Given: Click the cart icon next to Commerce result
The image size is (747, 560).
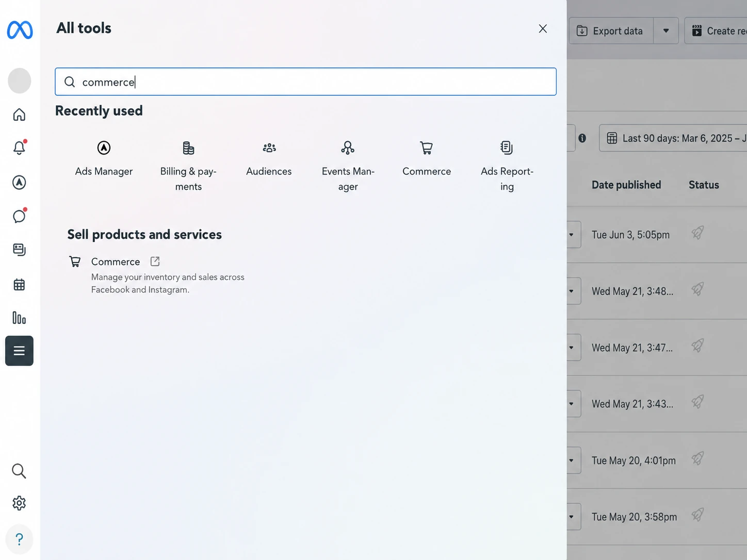Looking at the screenshot, I should (x=75, y=261).
